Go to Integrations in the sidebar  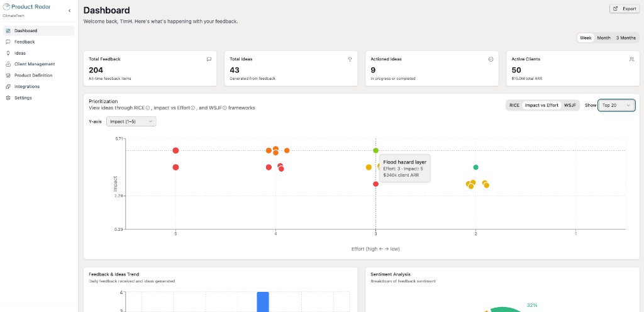27,87
